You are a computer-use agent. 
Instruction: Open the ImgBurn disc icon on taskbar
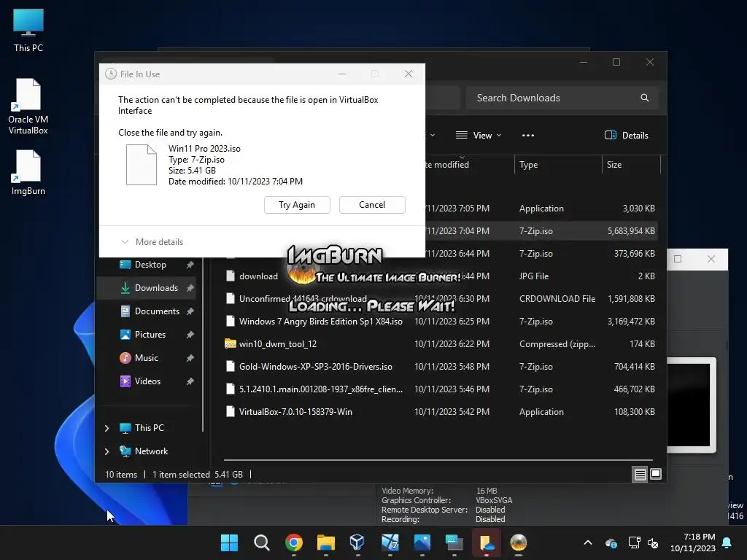[x=519, y=542]
